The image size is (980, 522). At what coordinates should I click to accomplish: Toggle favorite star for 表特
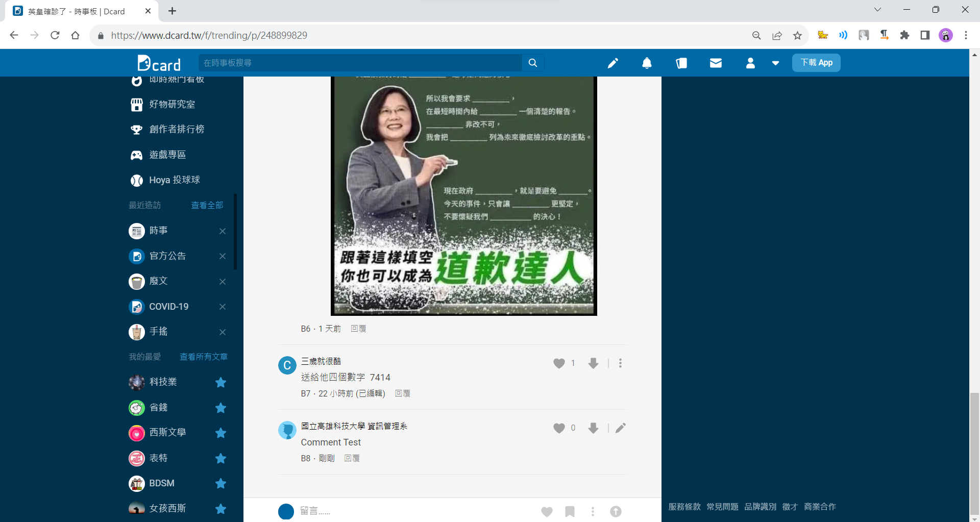coord(220,458)
